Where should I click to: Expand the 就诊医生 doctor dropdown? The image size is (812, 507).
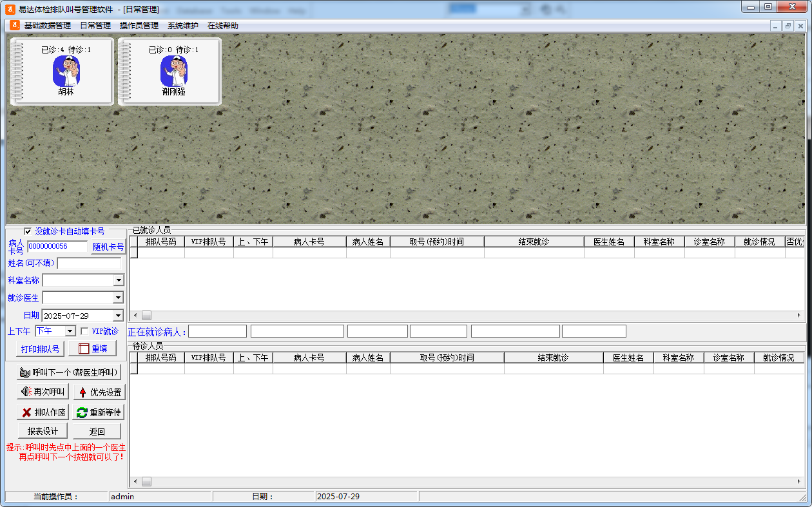click(117, 298)
